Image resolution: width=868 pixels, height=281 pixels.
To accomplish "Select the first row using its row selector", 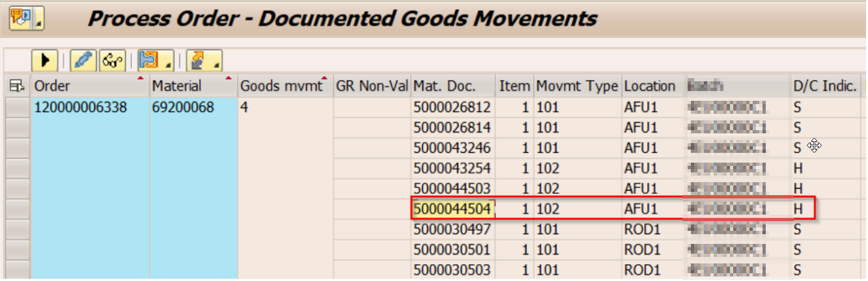I will pos(18,107).
